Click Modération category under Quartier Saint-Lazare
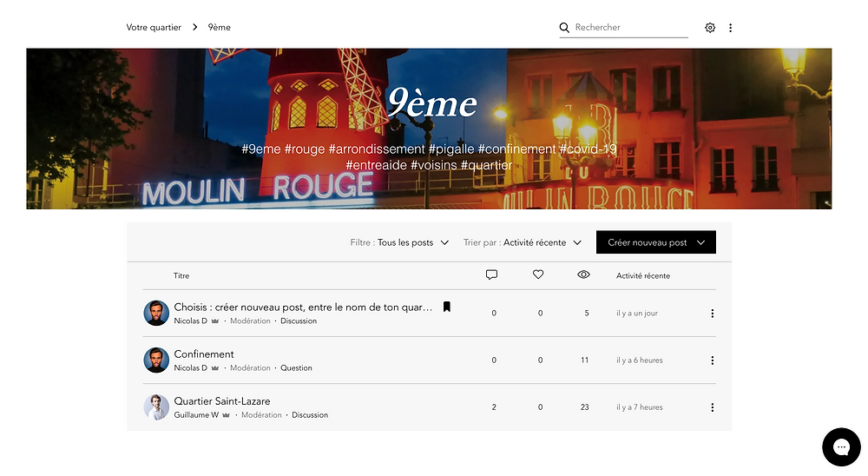The width and height of the screenshot is (868, 476). (261, 415)
